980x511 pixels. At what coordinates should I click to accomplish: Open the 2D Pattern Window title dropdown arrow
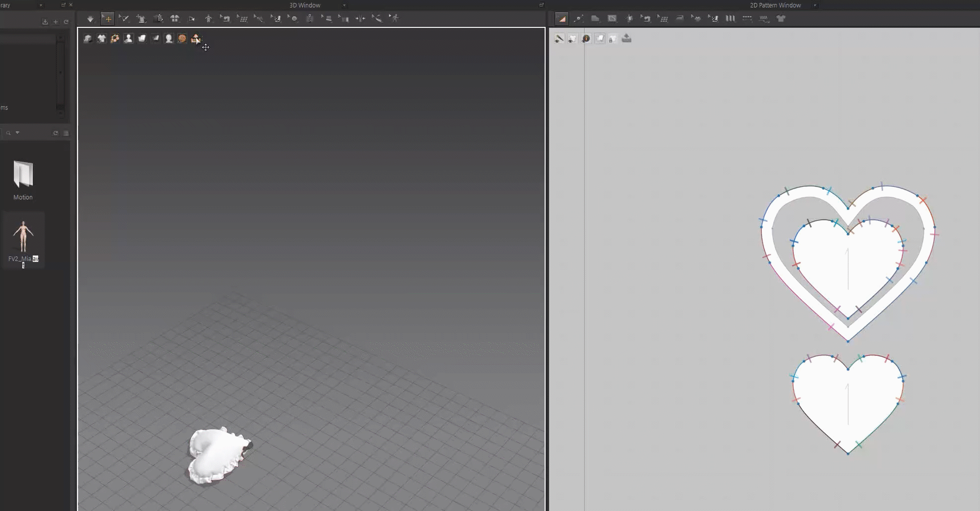pyautogui.click(x=815, y=5)
